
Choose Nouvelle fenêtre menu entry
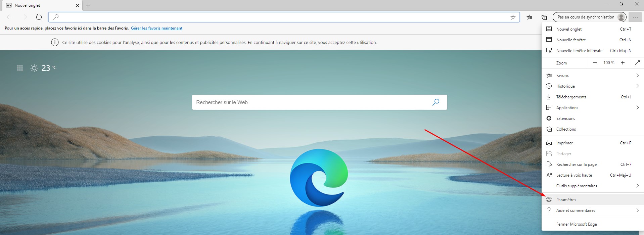click(x=593, y=40)
